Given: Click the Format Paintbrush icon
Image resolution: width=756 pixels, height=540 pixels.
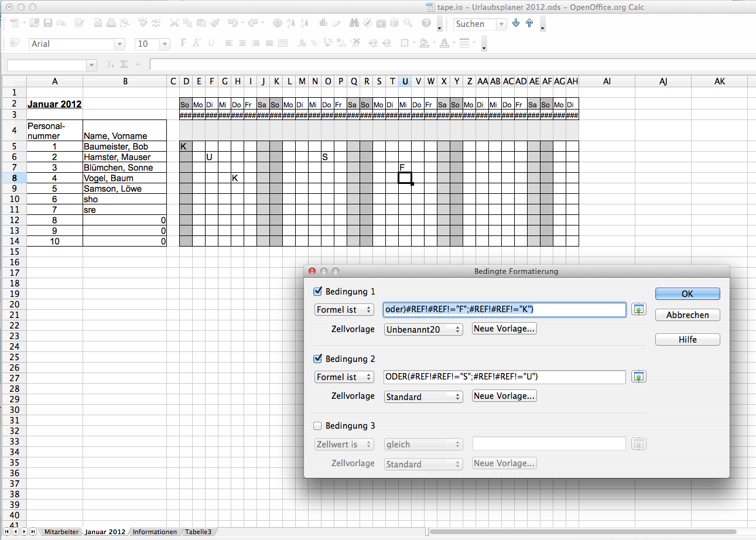Looking at the screenshot, I should coord(214,23).
